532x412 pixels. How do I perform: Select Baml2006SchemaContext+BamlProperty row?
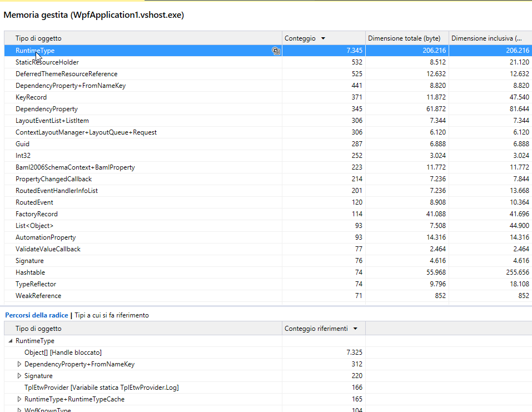pos(268,167)
